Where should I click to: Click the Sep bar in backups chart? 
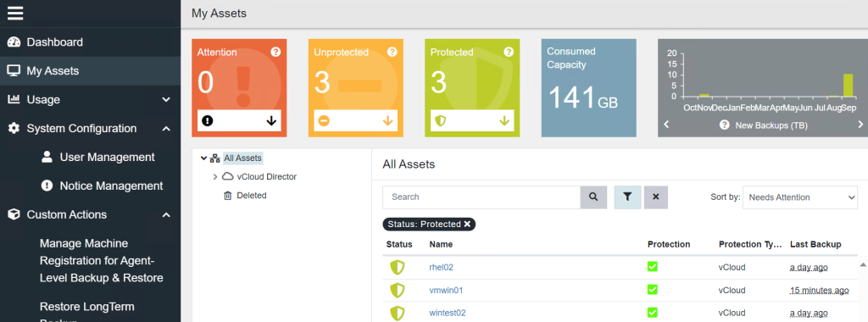point(848,86)
